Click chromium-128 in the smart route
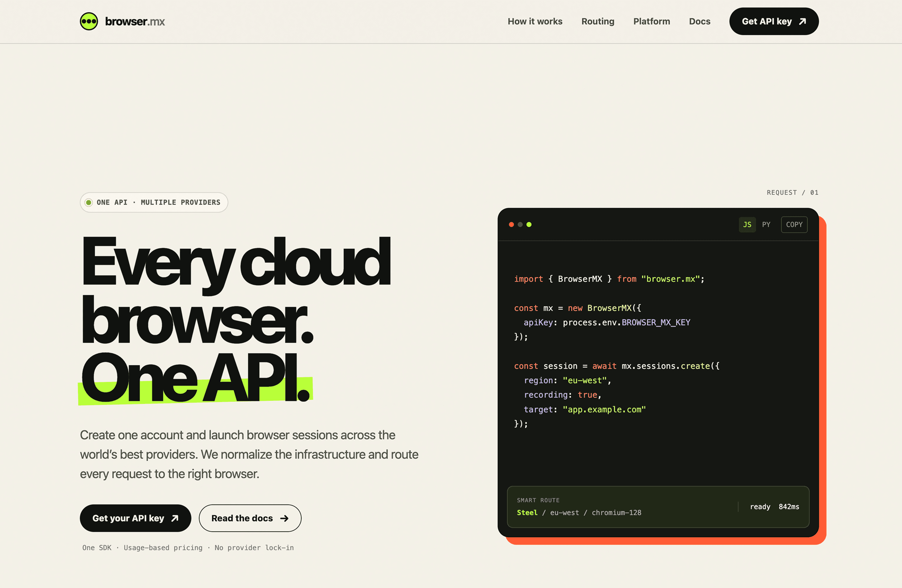902x588 pixels. [x=617, y=513]
